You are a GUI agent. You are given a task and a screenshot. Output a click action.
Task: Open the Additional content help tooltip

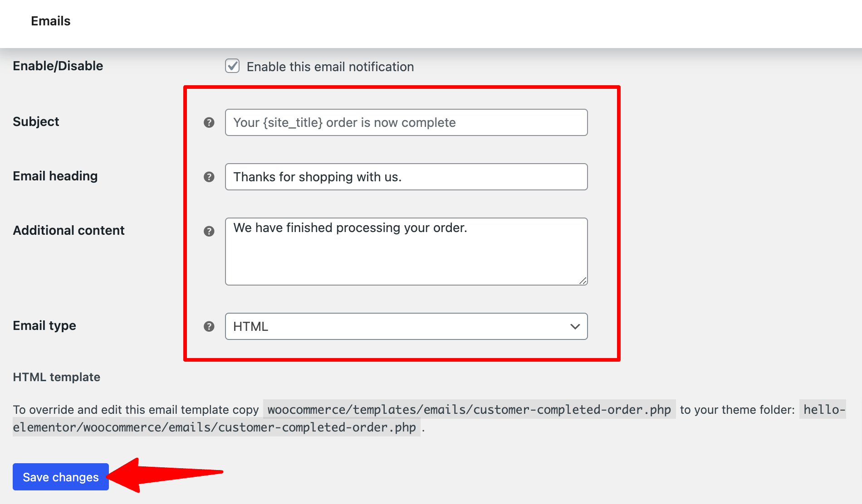pos(209,231)
